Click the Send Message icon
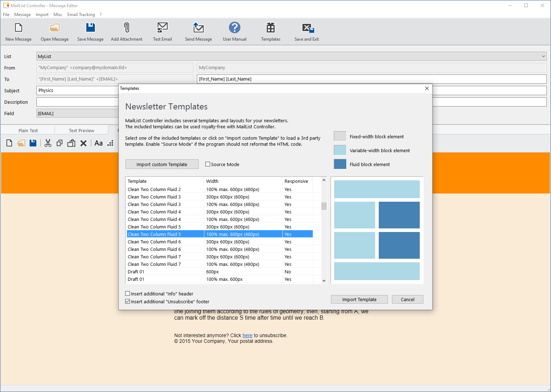This screenshot has height=392, width=551. [x=198, y=28]
